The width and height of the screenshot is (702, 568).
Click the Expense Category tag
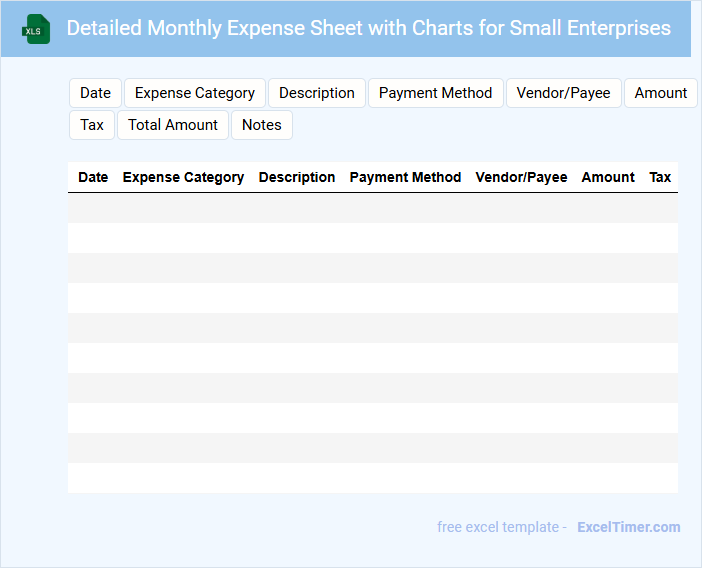point(195,93)
